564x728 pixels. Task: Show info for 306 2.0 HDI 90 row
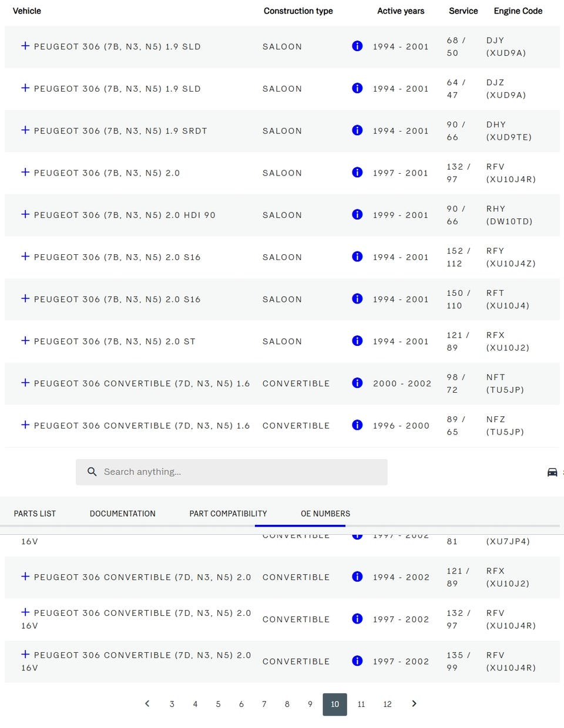pyautogui.click(x=357, y=214)
